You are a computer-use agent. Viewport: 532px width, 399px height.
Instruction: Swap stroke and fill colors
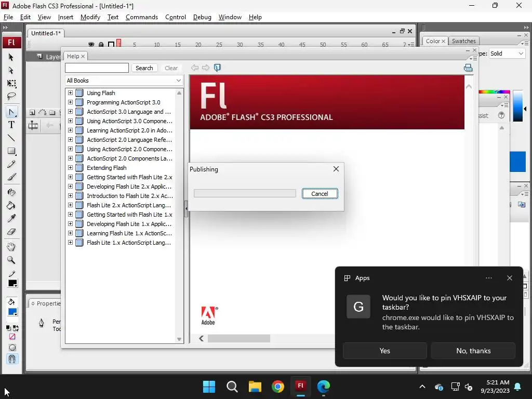pyautogui.click(x=16, y=328)
